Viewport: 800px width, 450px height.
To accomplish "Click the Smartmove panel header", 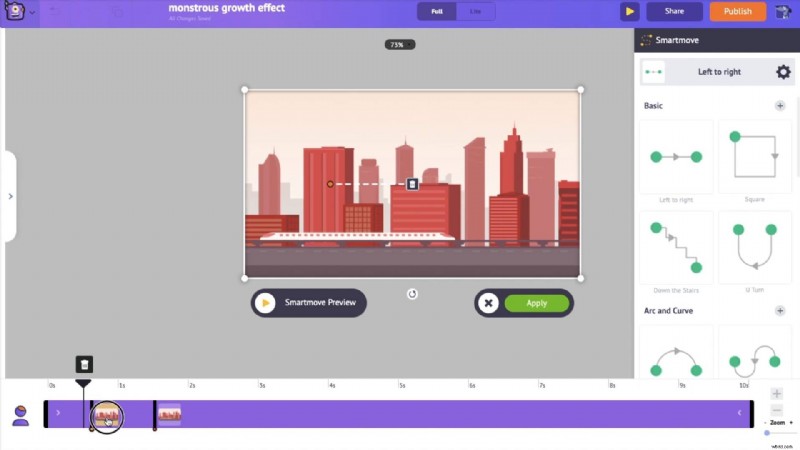I will pos(717,40).
